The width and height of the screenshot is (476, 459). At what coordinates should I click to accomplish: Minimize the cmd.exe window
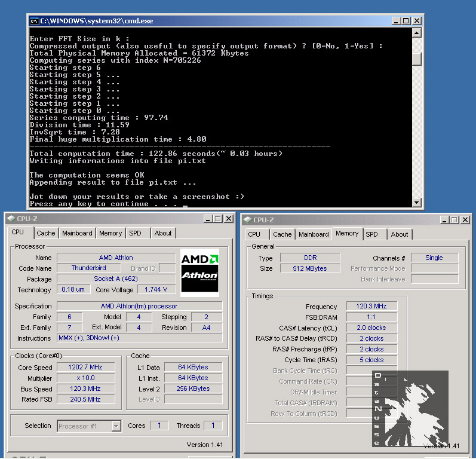coord(396,21)
